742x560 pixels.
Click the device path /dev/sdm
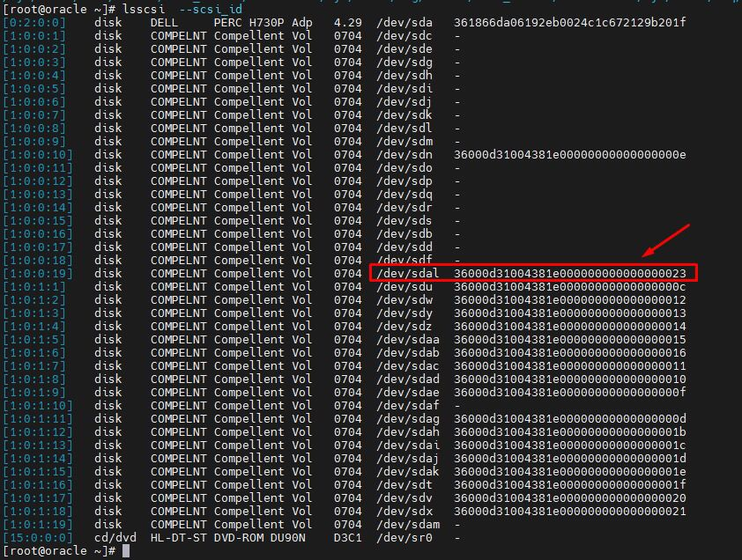click(404, 142)
